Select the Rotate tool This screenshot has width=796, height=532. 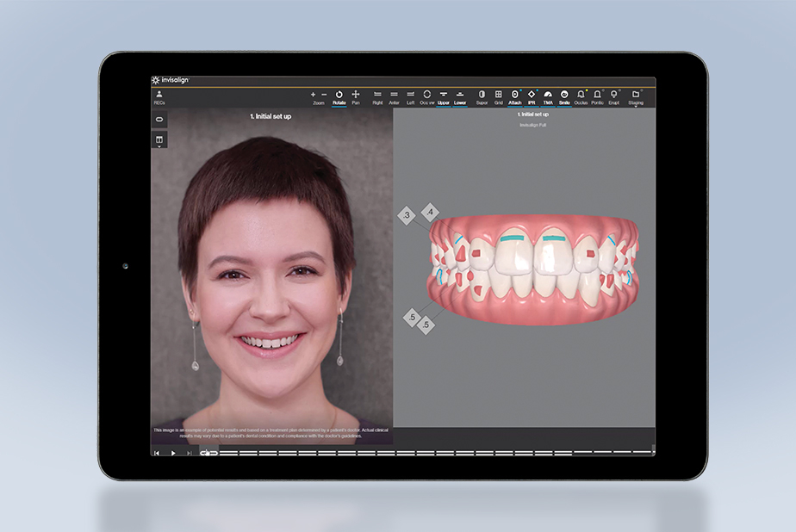pyautogui.click(x=339, y=96)
